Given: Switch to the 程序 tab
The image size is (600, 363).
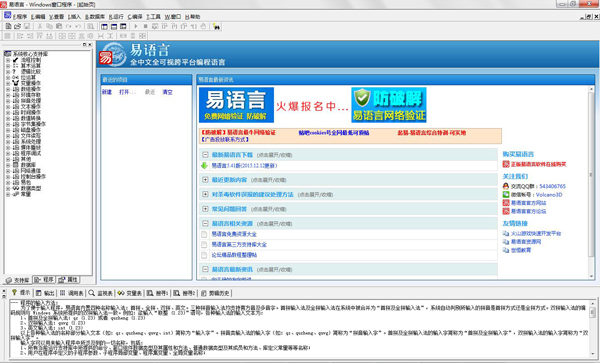Looking at the screenshot, I should [x=44, y=280].
